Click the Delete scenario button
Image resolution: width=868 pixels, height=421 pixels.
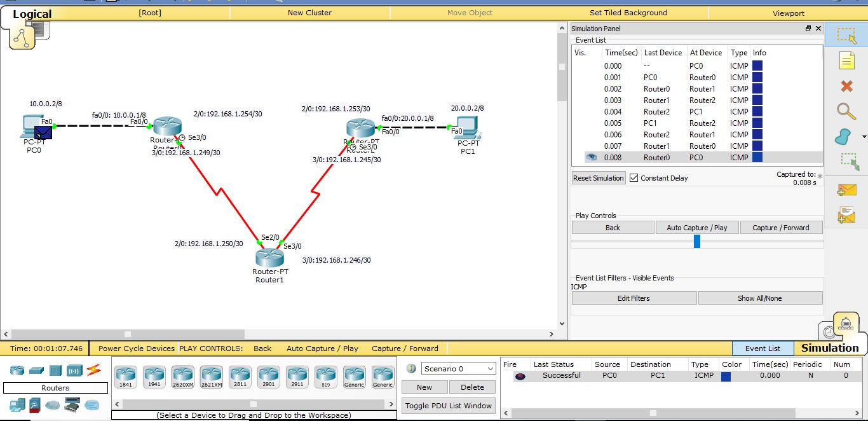click(472, 387)
